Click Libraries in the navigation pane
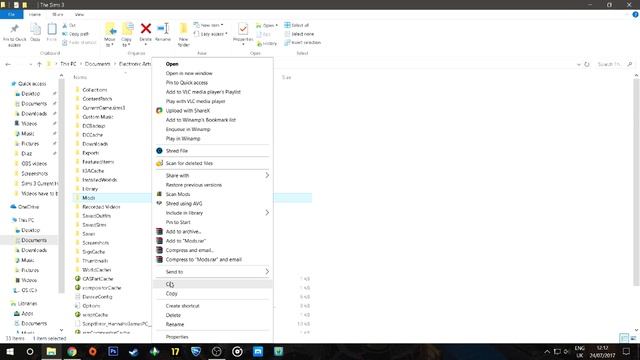Viewport: 640px width, 360px height. click(x=27, y=304)
